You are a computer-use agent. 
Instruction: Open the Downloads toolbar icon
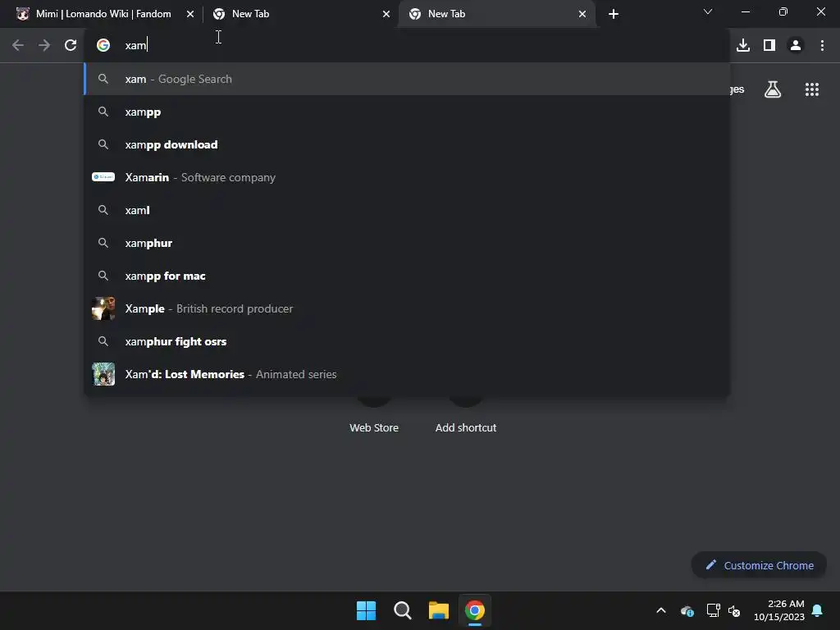pyautogui.click(x=743, y=46)
